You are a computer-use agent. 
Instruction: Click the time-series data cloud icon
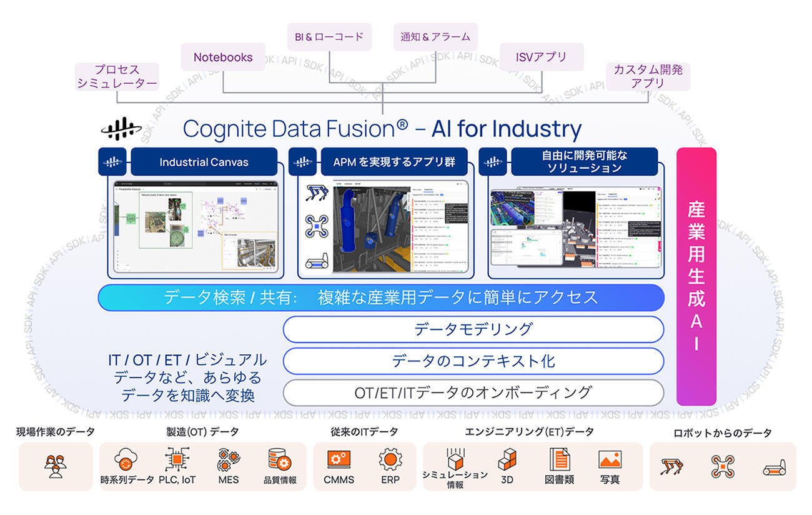point(126,461)
